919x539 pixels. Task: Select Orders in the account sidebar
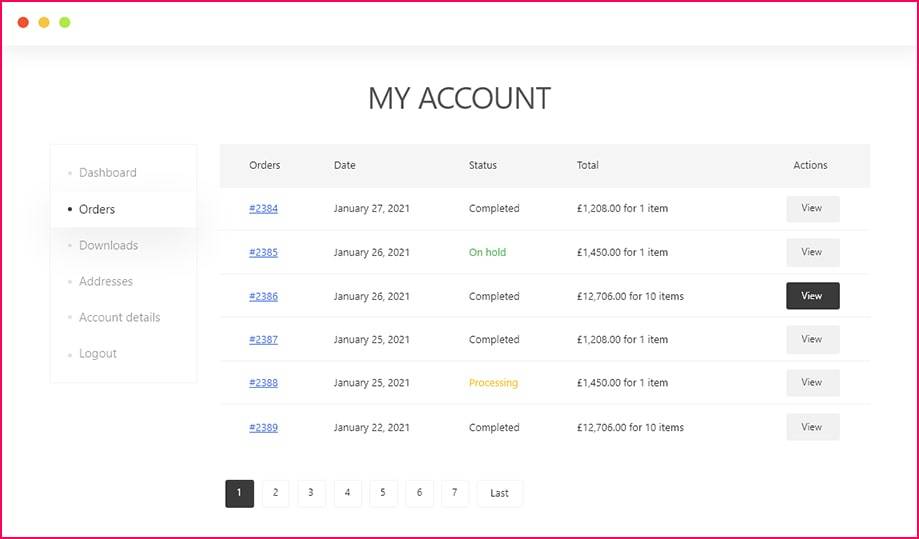pos(97,209)
